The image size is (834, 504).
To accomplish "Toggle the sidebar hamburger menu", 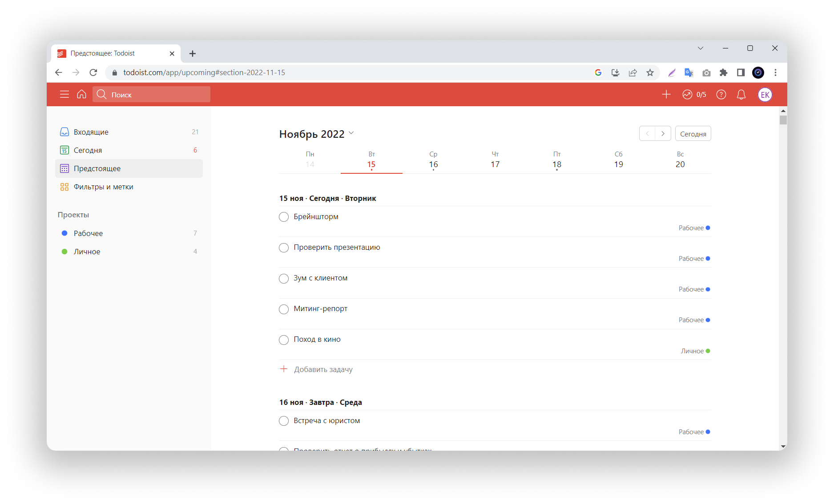I will click(64, 94).
